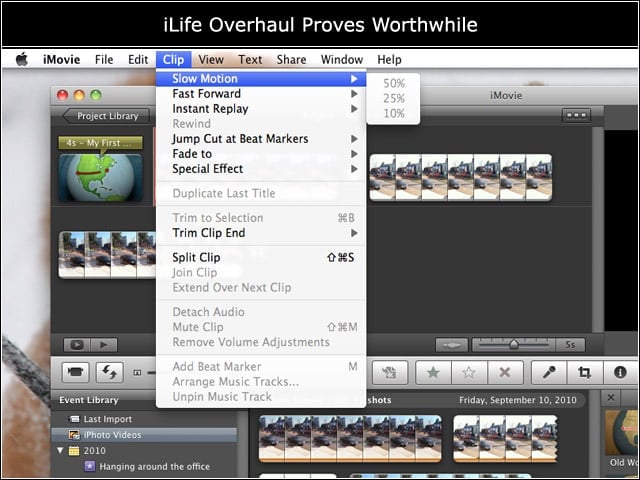This screenshot has width=640, height=480.
Task: Choose Split Clip from the menu
Action: (x=261, y=258)
